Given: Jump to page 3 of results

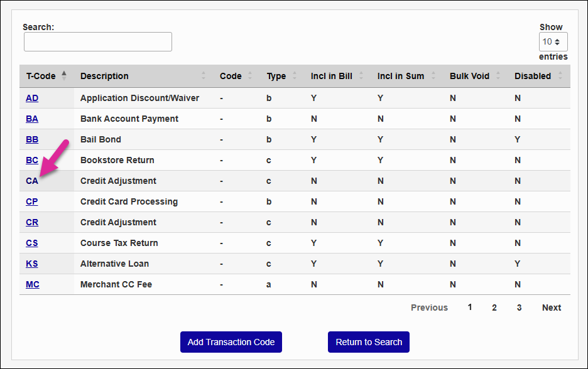Looking at the screenshot, I should 519,307.
